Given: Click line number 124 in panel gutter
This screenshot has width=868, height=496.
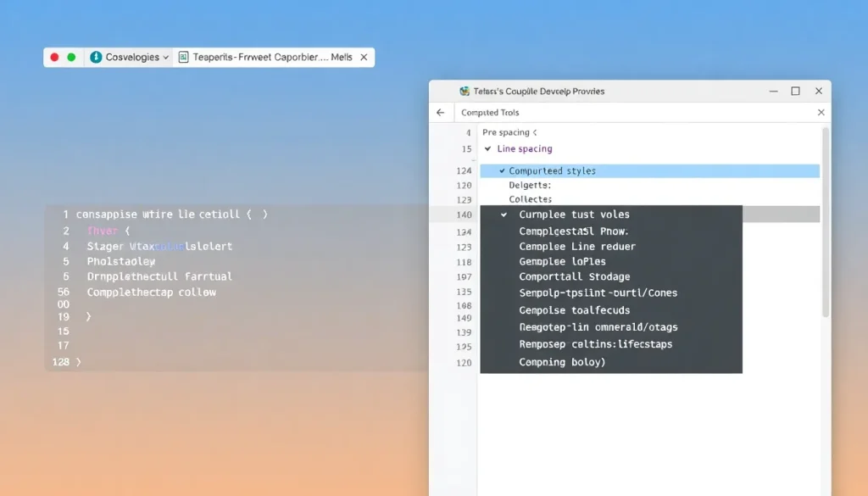Looking at the screenshot, I should tap(464, 171).
